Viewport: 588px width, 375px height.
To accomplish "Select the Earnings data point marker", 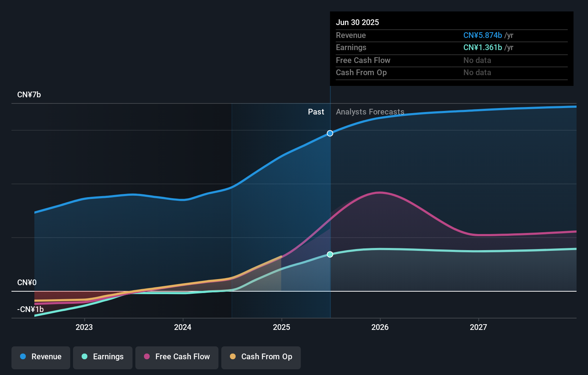I will point(330,254).
